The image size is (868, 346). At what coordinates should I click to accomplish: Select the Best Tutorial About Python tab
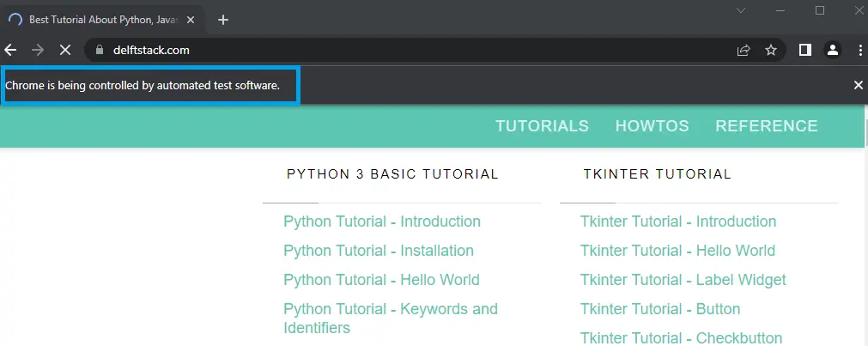pos(102,20)
